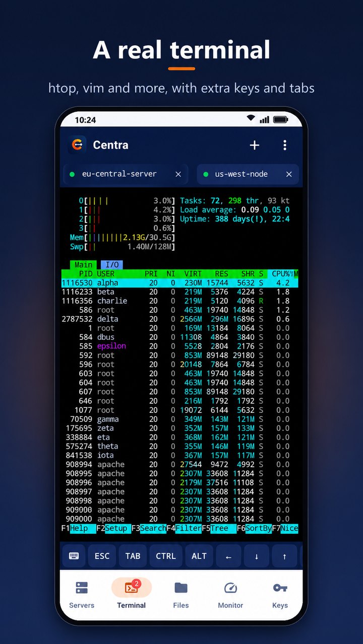Open the Keys section in bottom navigation
Image resolution: width=363 pixels, height=644 pixels.
(280, 594)
